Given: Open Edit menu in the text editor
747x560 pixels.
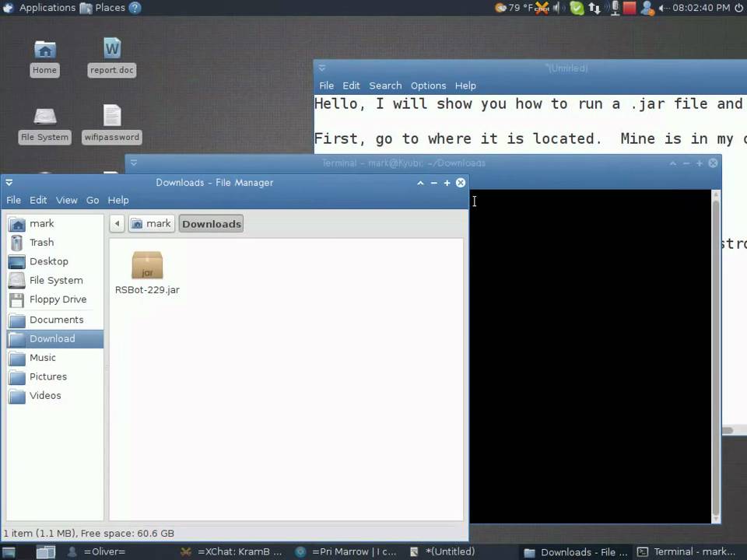Looking at the screenshot, I should 351,86.
